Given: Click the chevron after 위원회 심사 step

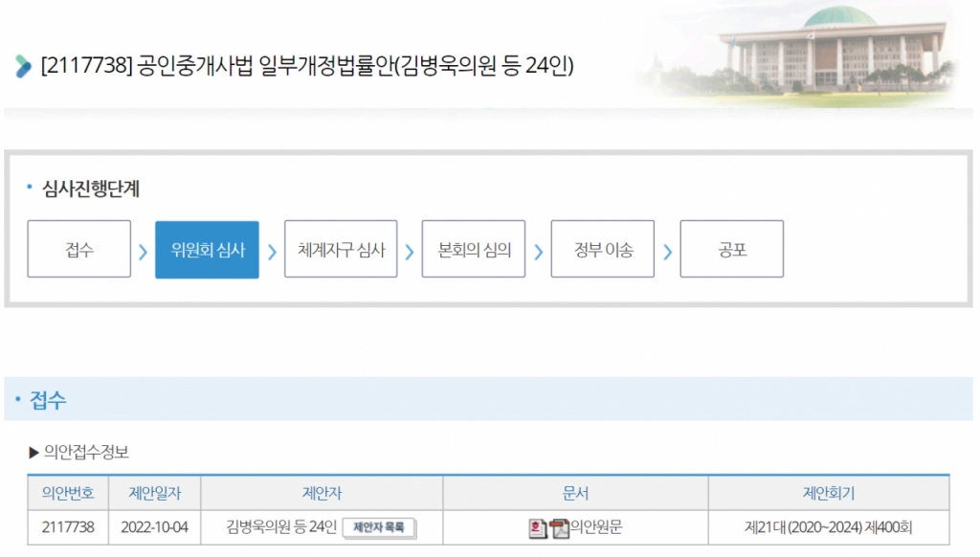Looking at the screenshot, I should (x=272, y=252).
